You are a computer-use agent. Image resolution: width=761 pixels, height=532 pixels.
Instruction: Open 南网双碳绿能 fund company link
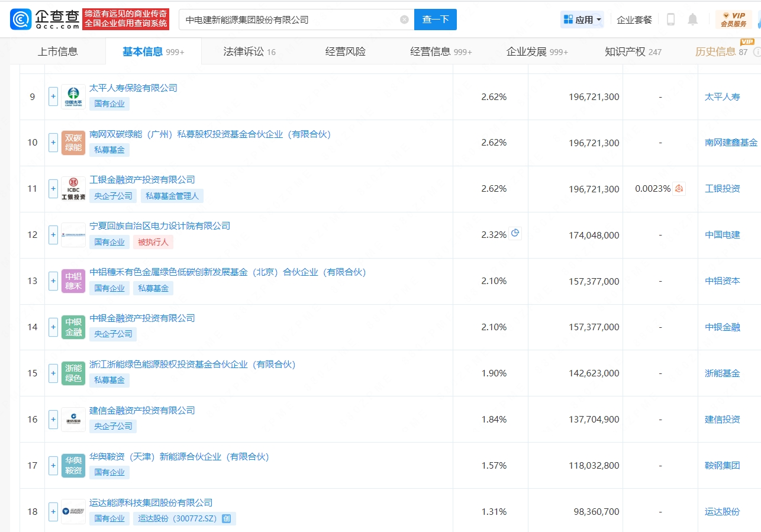click(x=210, y=134)
